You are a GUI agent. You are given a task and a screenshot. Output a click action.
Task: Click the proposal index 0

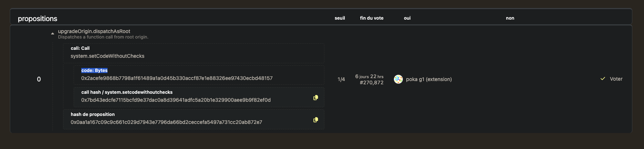pos(39,79)
